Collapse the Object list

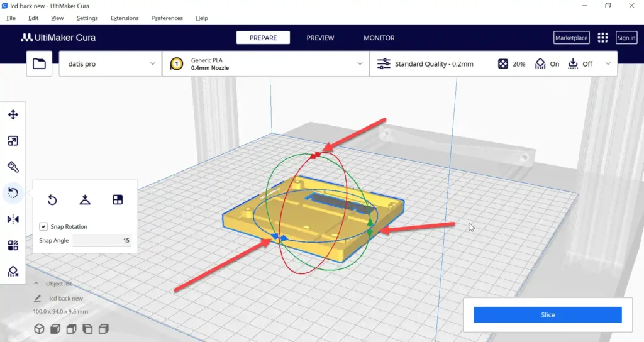[x=36, y=284]
